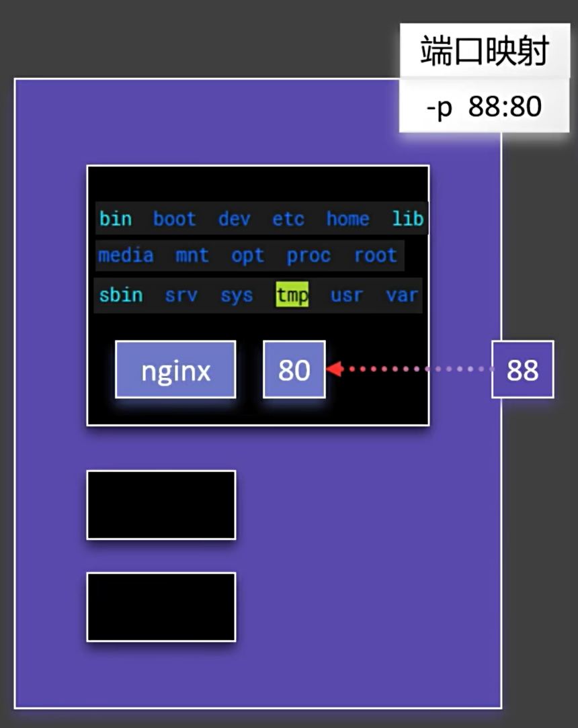Click the home directory label
The width and height of the screenshot is (578, 728).
tap(347, 218)
